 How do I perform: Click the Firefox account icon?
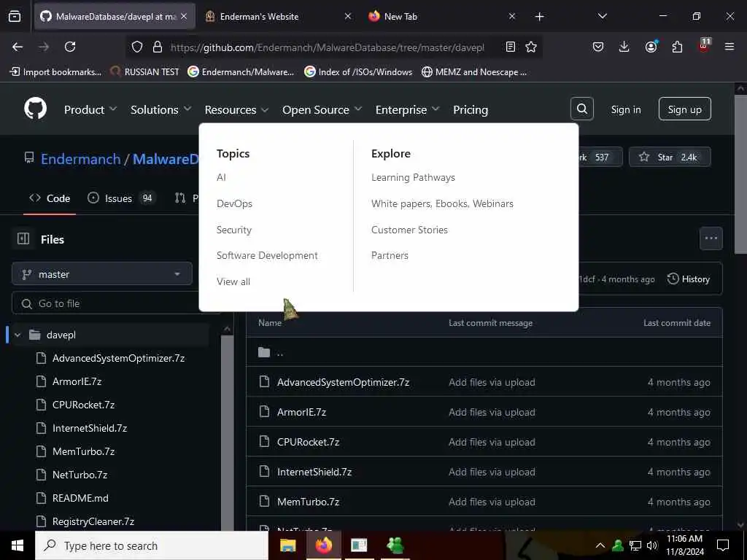pos(651,47)
